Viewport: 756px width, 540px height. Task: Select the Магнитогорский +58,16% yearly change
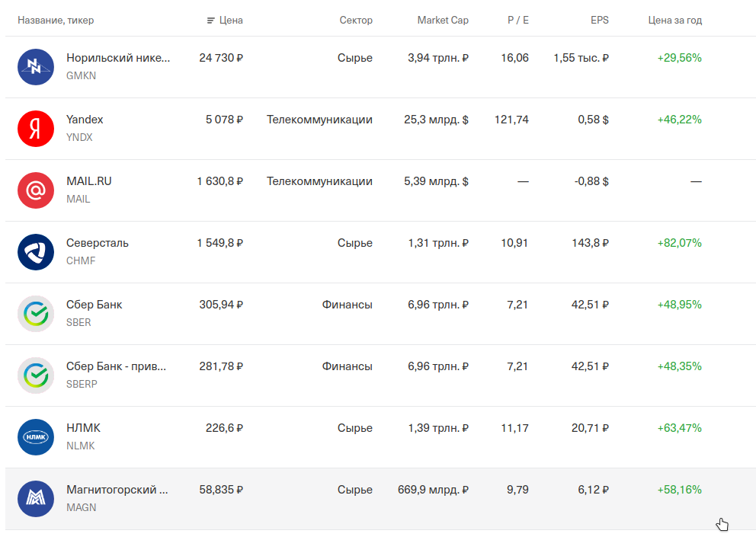(679, 490)
